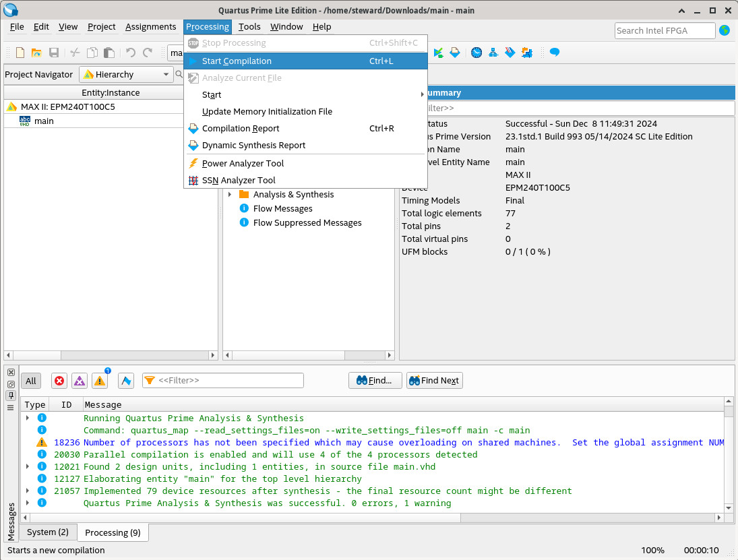Click the Copy toolbar icon
This screenshot has width=738, height=560.
92,53
